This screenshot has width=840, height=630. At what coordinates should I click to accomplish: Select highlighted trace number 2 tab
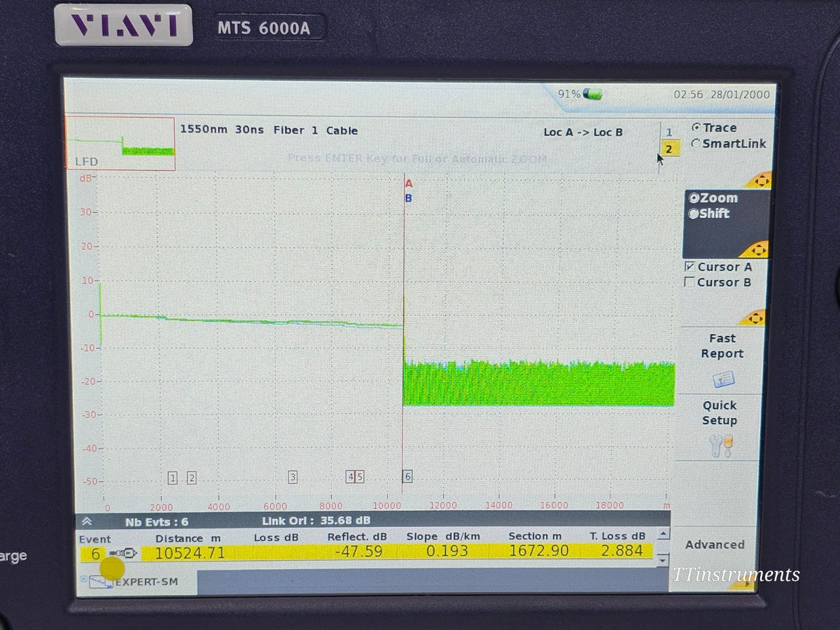coord(669,149)
